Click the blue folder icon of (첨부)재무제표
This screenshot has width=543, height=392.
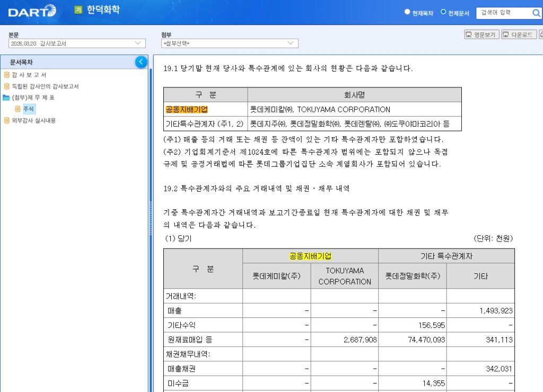click(6, 97)
